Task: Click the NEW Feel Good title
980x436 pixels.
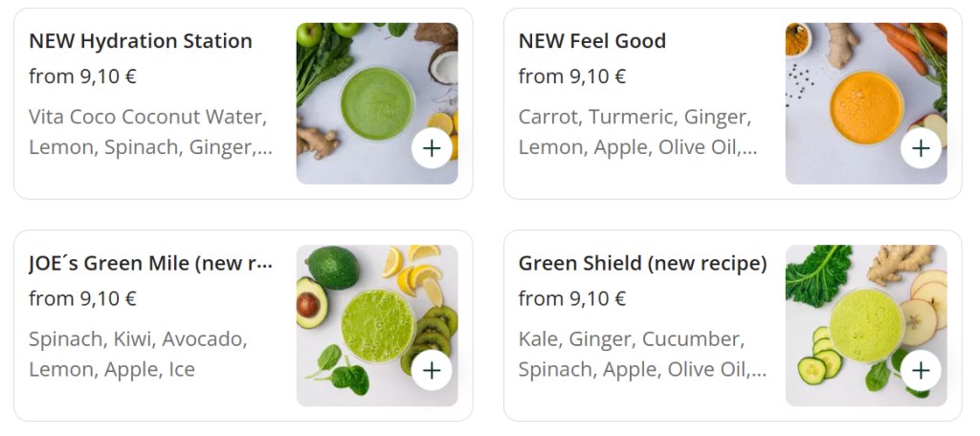Action: (591, 41)
